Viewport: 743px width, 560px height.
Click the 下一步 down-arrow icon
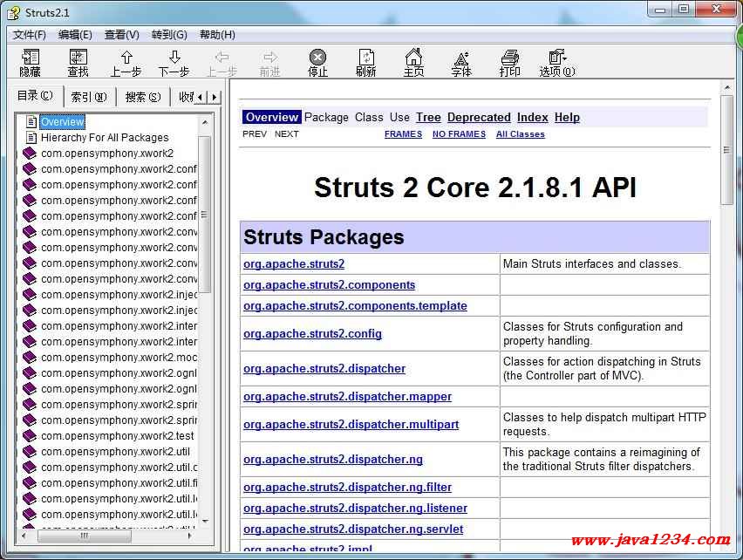174,58
